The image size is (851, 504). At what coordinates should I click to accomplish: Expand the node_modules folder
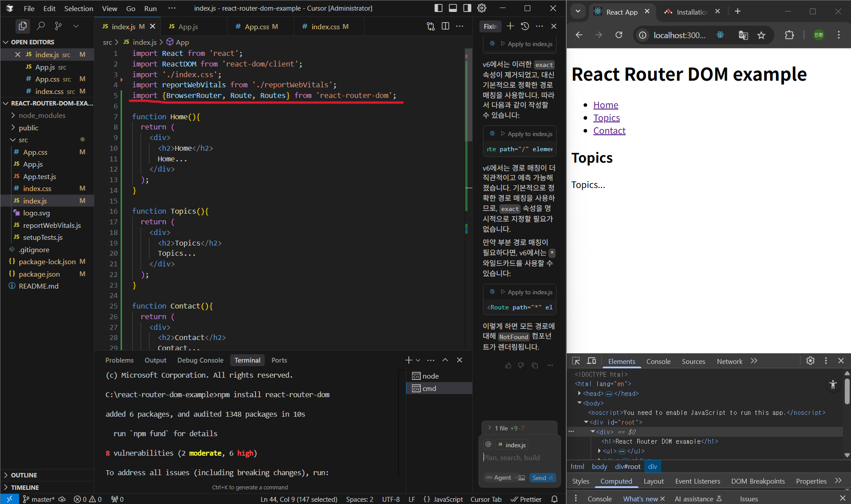[x=47, y=115]
